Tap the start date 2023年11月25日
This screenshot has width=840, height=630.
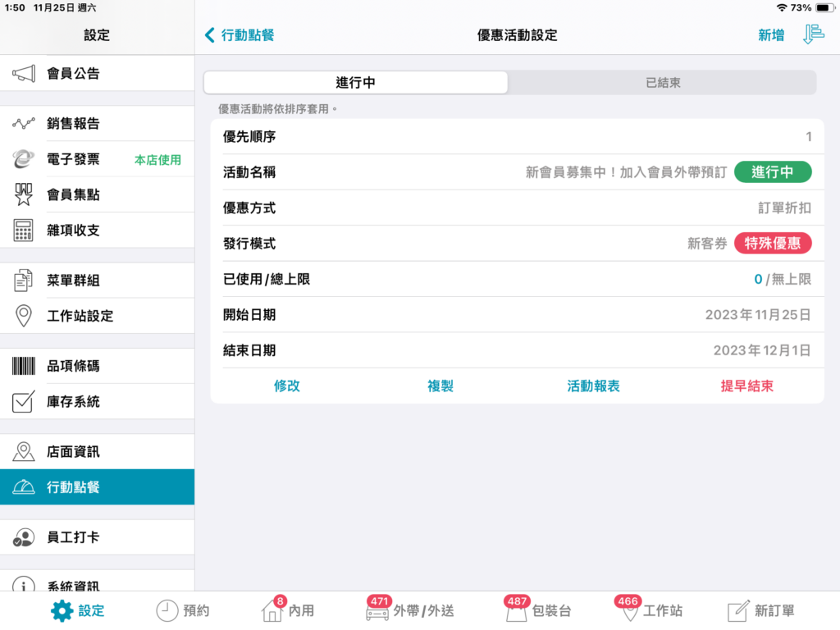click(x=758, y=314)
